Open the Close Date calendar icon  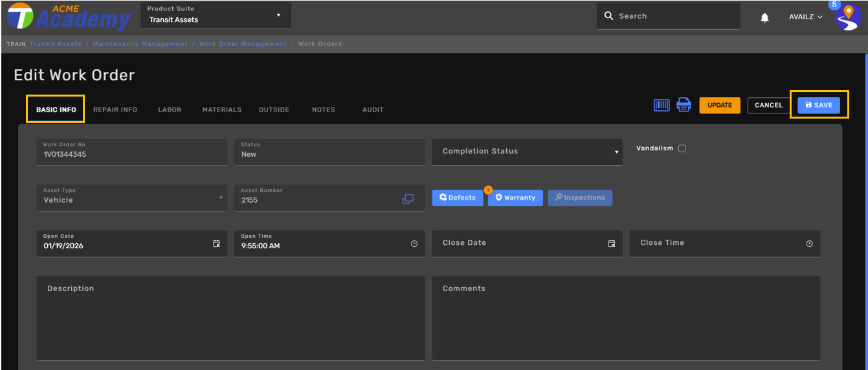coord(611,244)
